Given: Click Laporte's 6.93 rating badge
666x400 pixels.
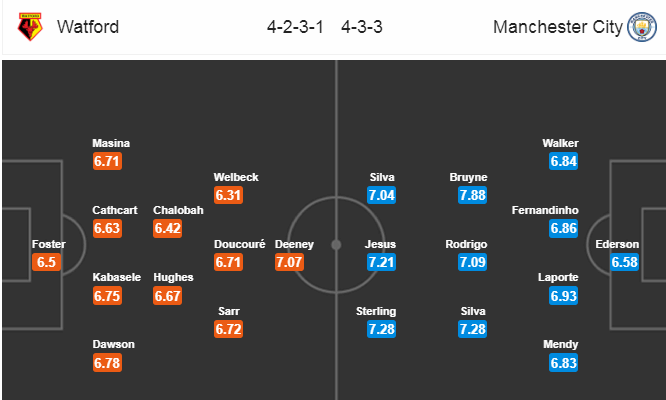Looking at the screenshot, I should [563, 296].
